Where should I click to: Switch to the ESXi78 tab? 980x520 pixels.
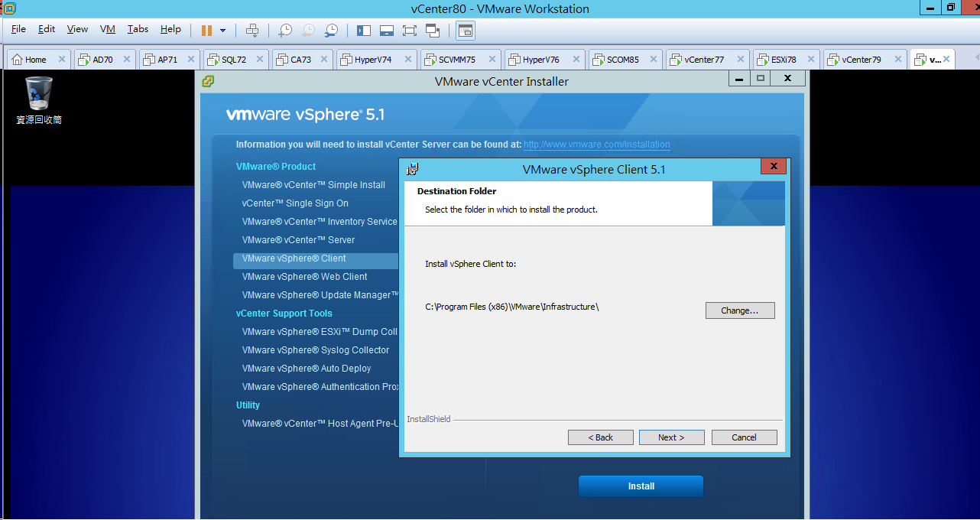(783, 60)
